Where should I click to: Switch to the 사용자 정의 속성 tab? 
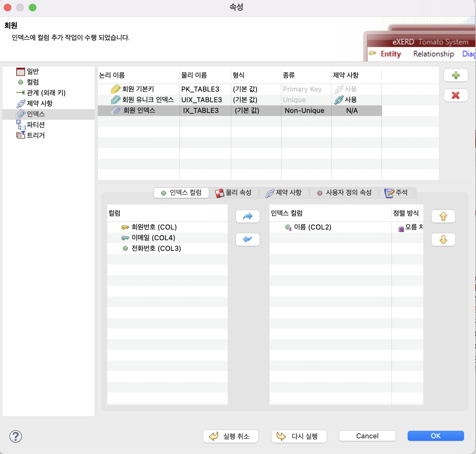point(344,193)
